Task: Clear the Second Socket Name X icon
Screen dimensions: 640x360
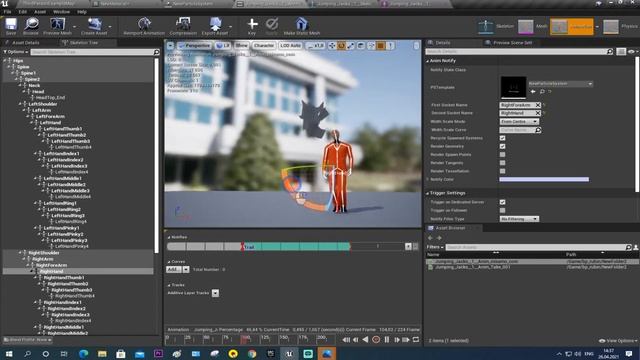Action: 538,113
